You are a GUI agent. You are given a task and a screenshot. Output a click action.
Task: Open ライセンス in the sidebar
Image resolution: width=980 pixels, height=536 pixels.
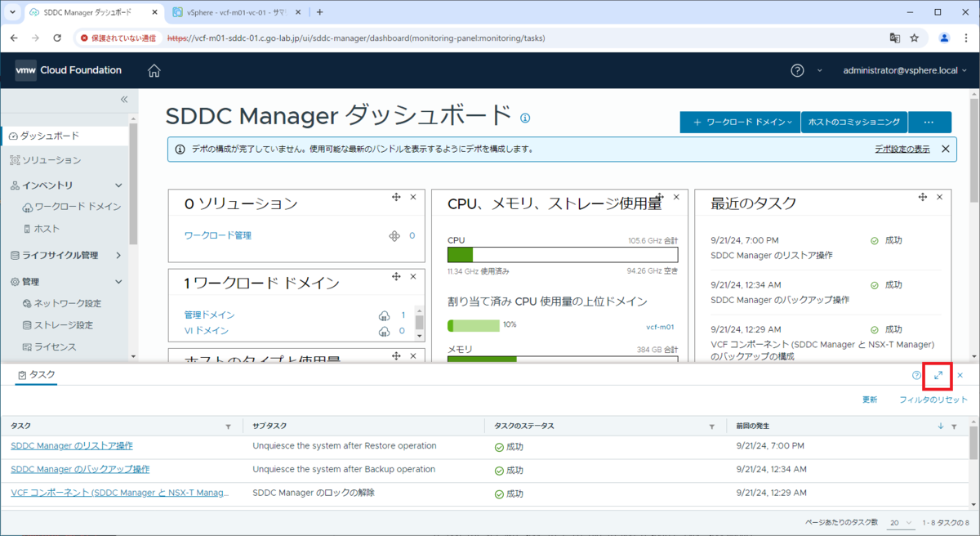[55, 347]
